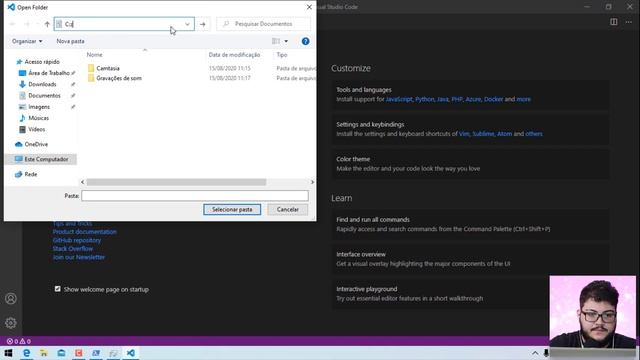Show hidden icons in the system tray
The height and width of the screenshot is (360, 640).
(x=535, y=353)
